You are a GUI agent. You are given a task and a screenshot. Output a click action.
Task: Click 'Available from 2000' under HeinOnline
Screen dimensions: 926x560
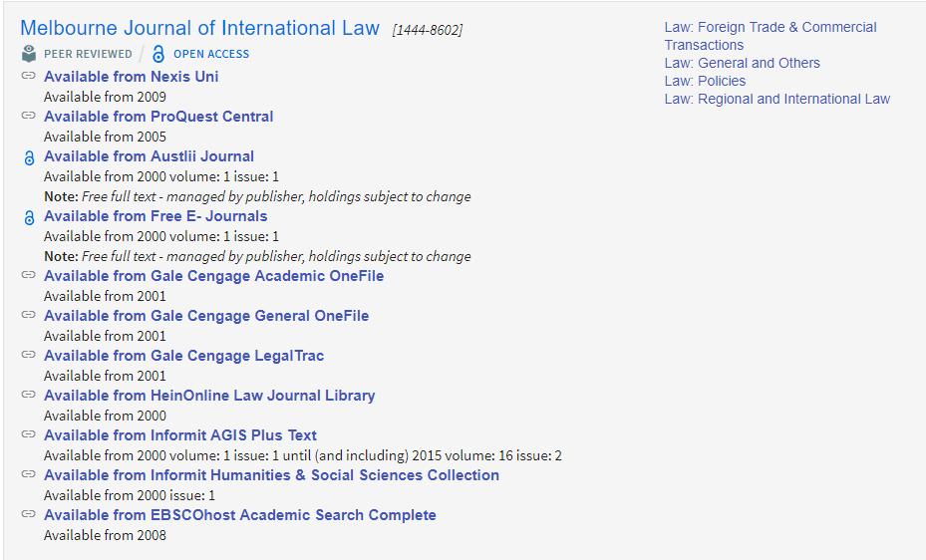105,417
